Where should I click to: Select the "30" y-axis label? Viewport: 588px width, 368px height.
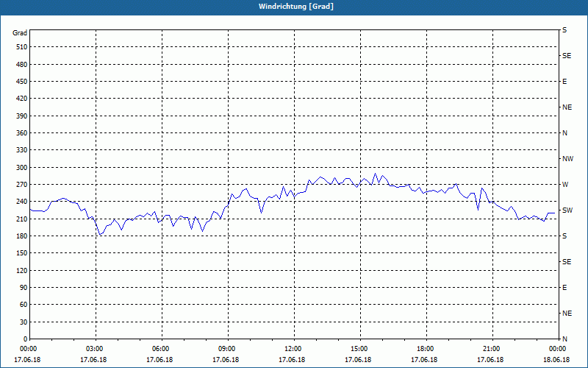point(24,322)
